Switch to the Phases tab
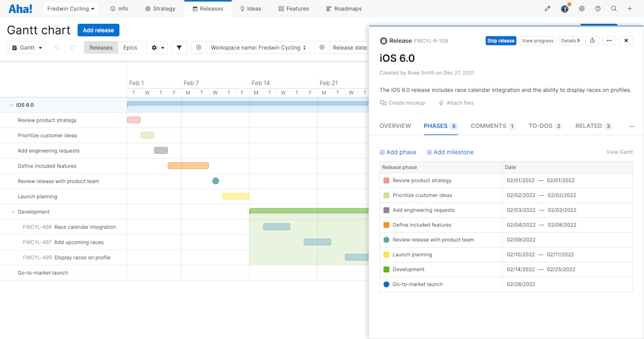This screenshot has height=339, width=644. point(440,126)
